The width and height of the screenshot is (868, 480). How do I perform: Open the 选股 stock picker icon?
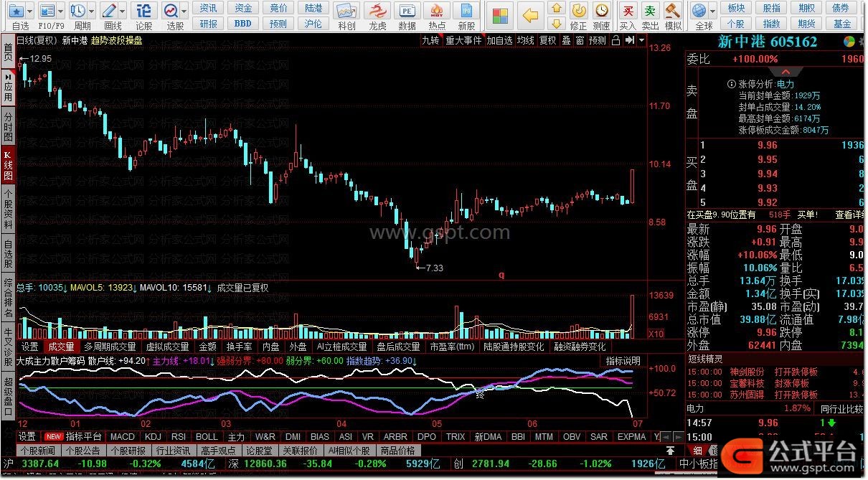click(171, 11)
